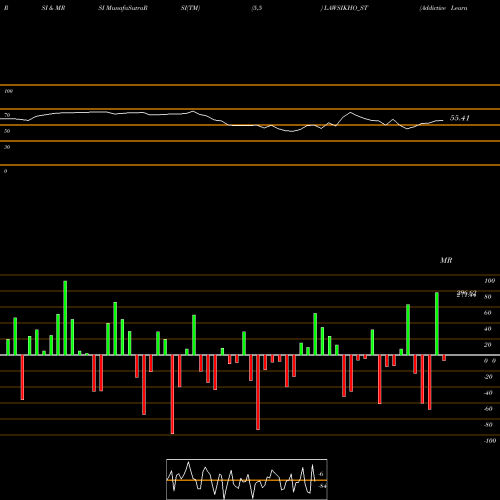
Task: Click the last green MR bar near 85
Action: pos(437,324)
